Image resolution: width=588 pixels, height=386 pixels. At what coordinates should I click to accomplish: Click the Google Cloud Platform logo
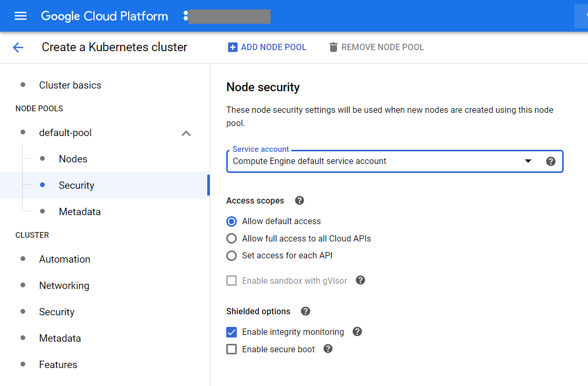(104, 16)
